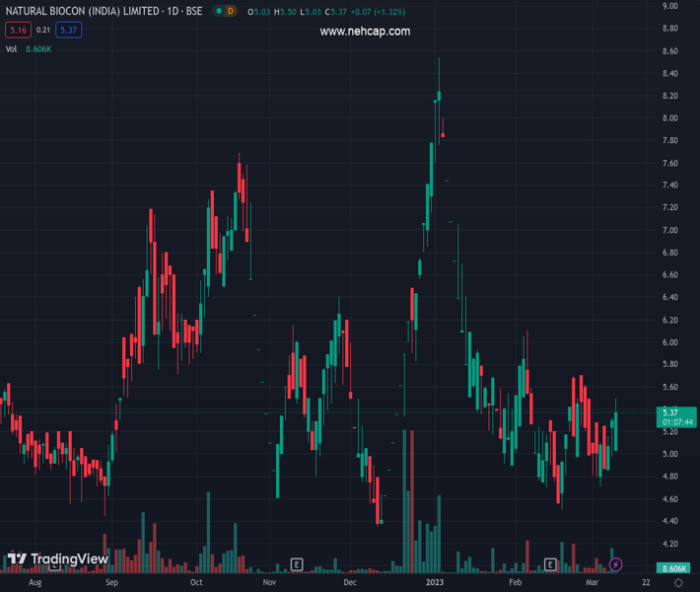The image size is (700, 592).
Task: Click the 9.00 price scale label
Action: pyautogui.click(x=670, y=6)
